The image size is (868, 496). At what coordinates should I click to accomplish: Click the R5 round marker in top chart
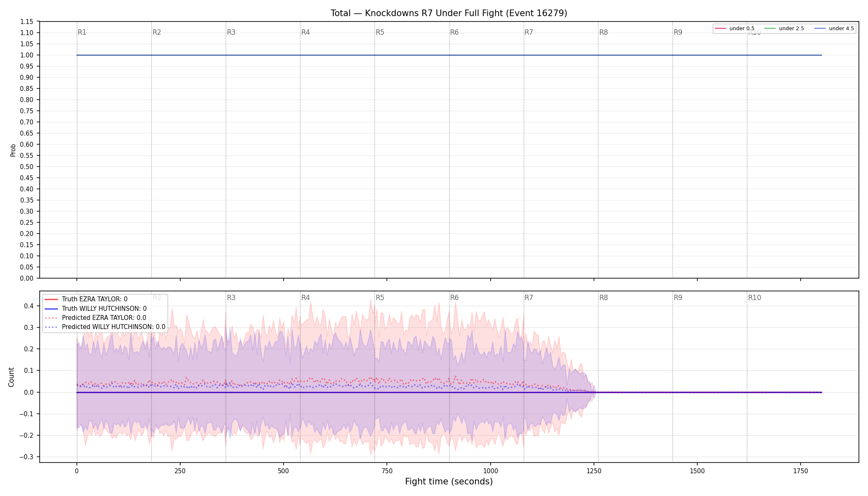(380, 32)
